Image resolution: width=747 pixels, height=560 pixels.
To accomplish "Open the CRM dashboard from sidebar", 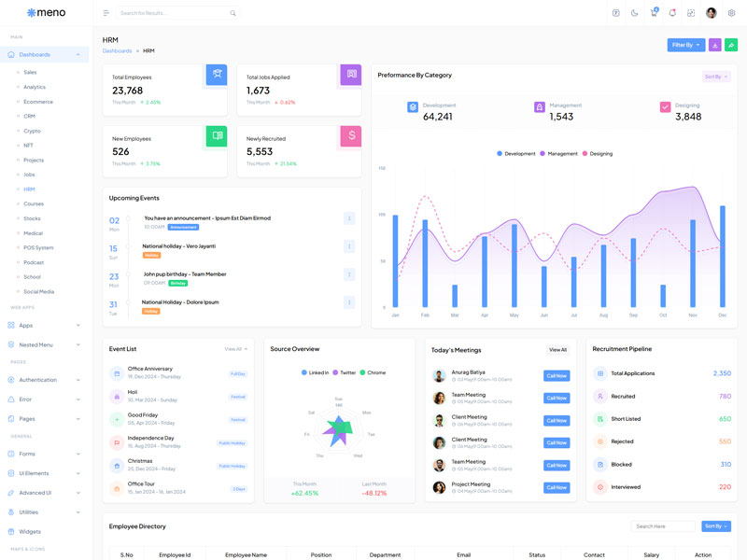I will (x=30, y=116).
